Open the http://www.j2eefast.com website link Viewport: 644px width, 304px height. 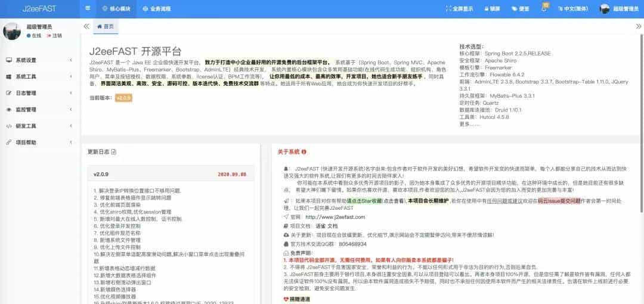(335, 217)
